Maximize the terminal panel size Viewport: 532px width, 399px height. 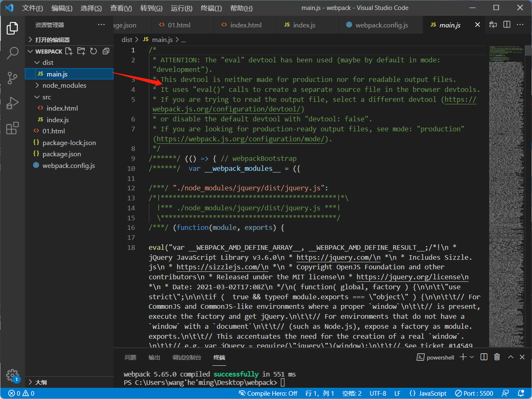tap(511, 357)
